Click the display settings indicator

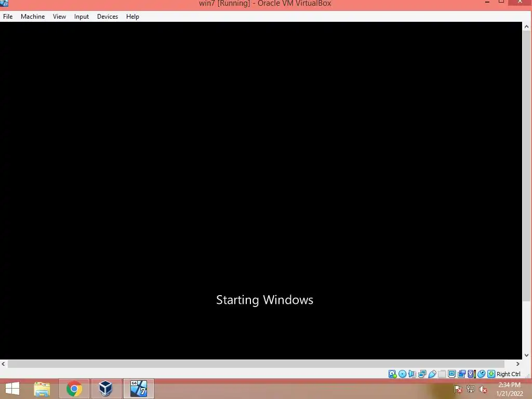pyautogui.click(x=451, y=374)
